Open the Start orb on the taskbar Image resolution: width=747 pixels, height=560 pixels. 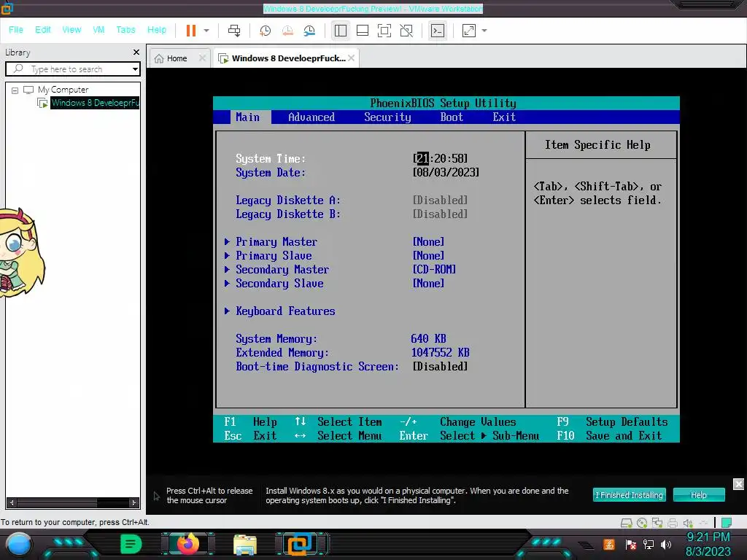pos(18,544)
